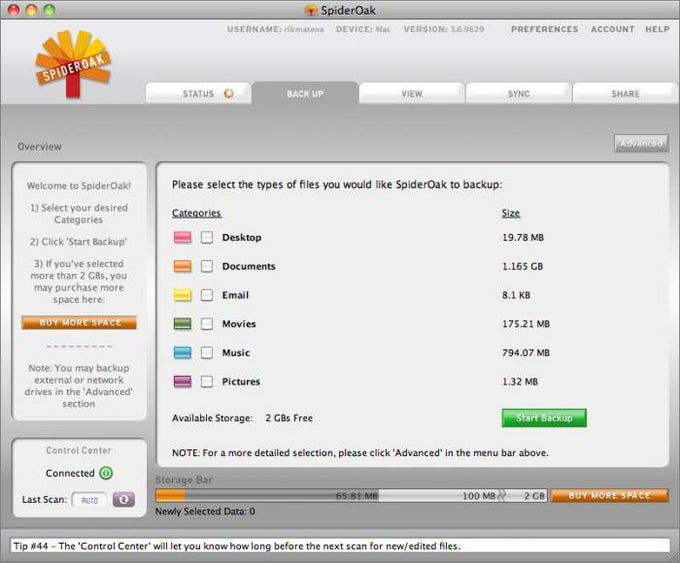
Task: Open the Help menu item
Action: pos(657,29)
